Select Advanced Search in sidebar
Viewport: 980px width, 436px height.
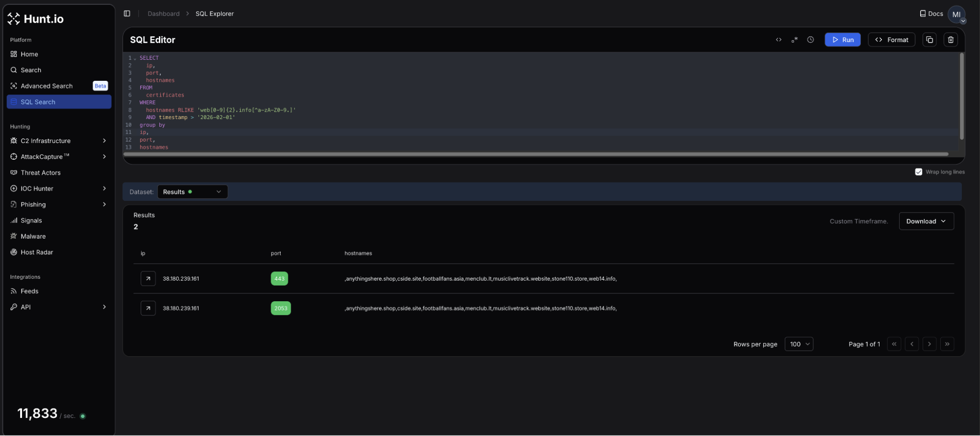47,86
